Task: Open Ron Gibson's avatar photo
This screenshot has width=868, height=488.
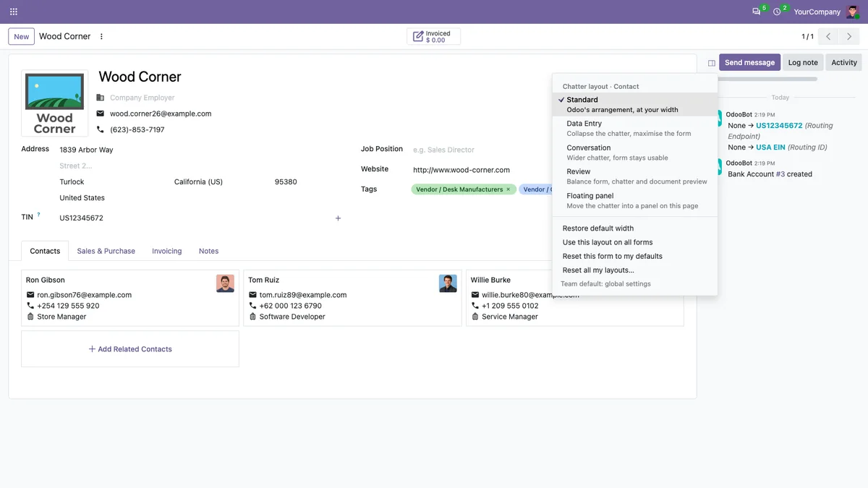Action: click(225, 283)
